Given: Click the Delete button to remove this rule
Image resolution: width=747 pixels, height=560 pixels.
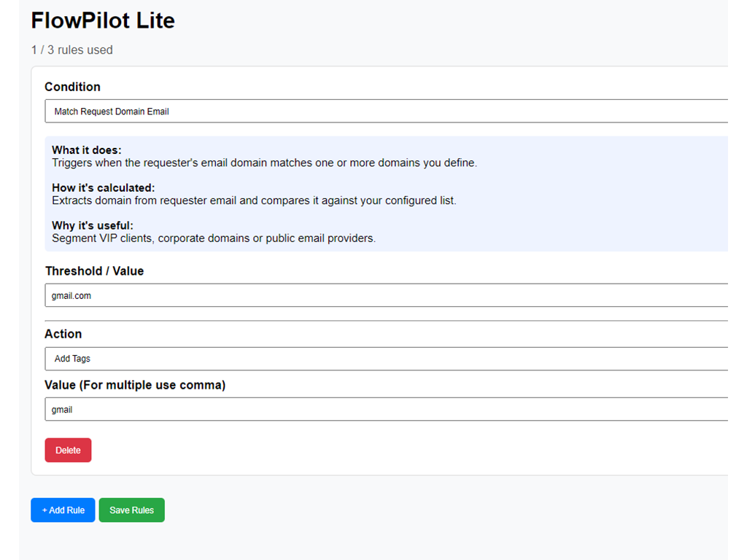Looking at the screenshot, I should 68,450.
